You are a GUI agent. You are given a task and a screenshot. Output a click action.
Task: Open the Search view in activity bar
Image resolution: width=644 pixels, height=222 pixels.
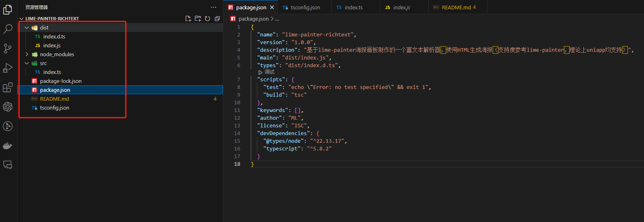click(x=8, y=29)
